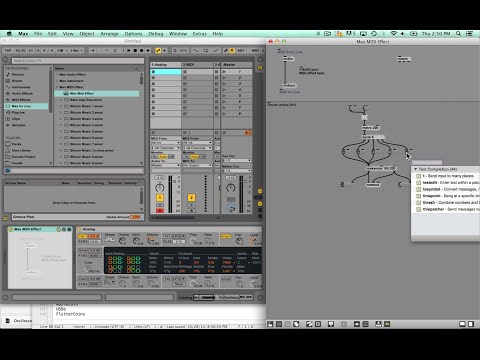The width and height of the screenshot is (480, 360).
Task: Open the Options menu
Action: click(x=133, y=34)
